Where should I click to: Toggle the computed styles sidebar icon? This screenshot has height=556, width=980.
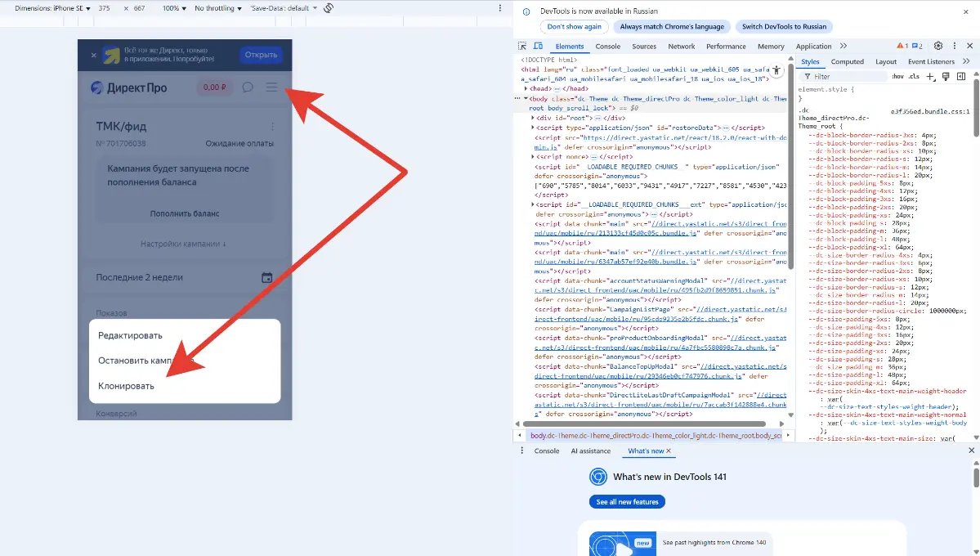click(x=961, y=76)
